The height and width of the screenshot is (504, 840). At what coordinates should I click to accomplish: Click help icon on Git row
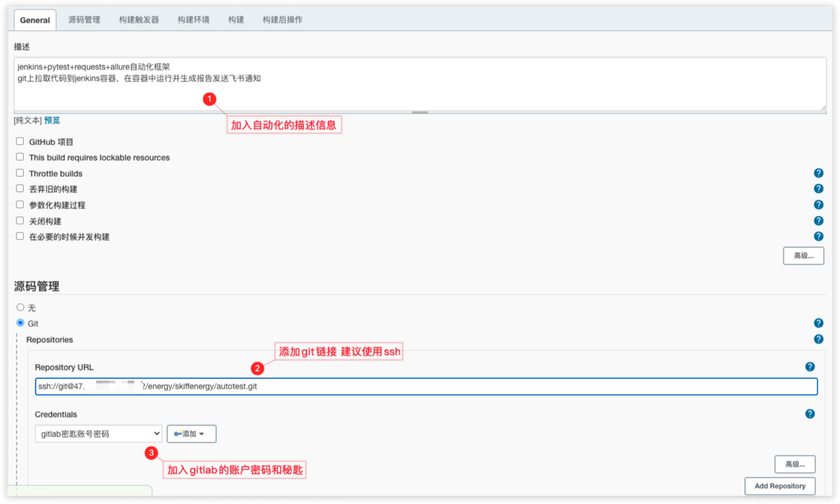point(818,323)
